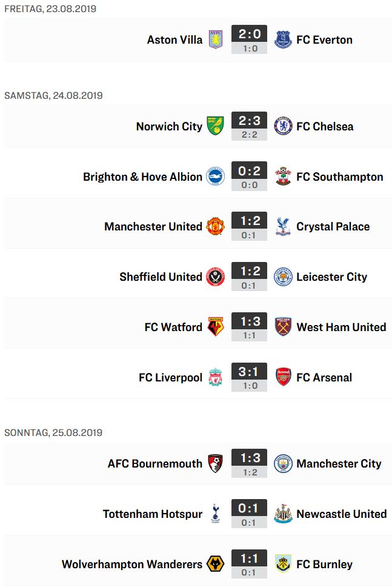Open the FC Liverpool team link

[170, 377]
